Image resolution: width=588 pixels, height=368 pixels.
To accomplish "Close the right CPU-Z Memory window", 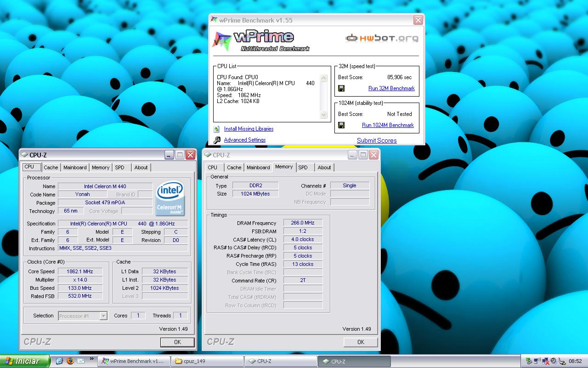I will (x=373, y=155).
